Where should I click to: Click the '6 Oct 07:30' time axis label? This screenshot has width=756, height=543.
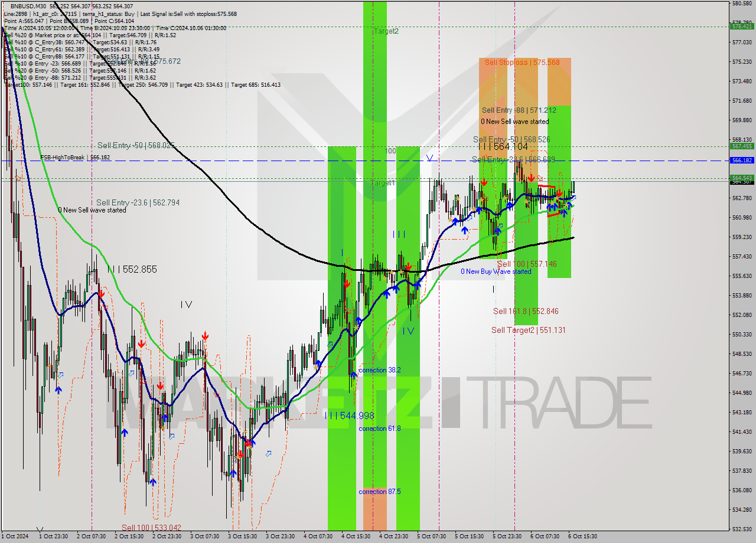click(545, 537)
